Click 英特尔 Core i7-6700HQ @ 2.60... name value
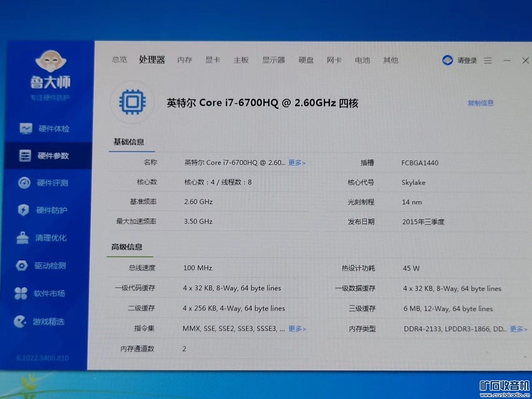 coord(235,162)
